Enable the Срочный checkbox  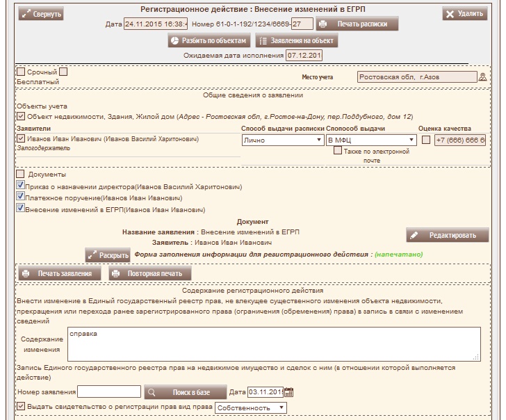pyautogui.click(x=21, y=71)
